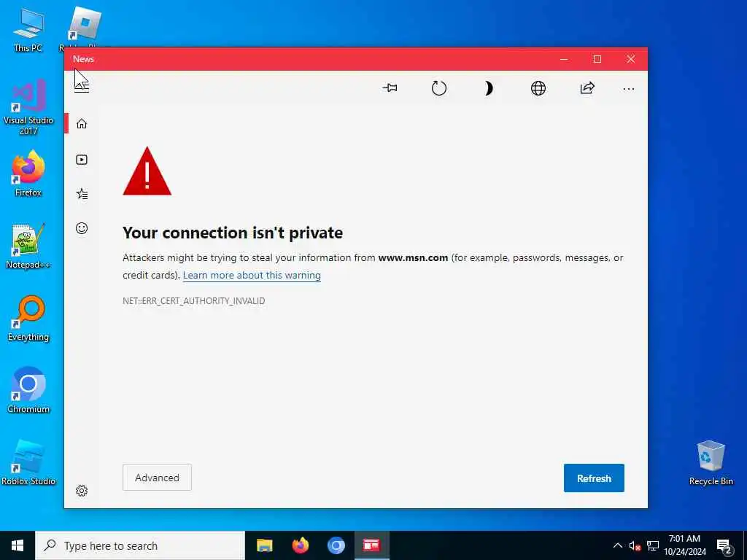Minimize the News window

(x=564, y=59)
